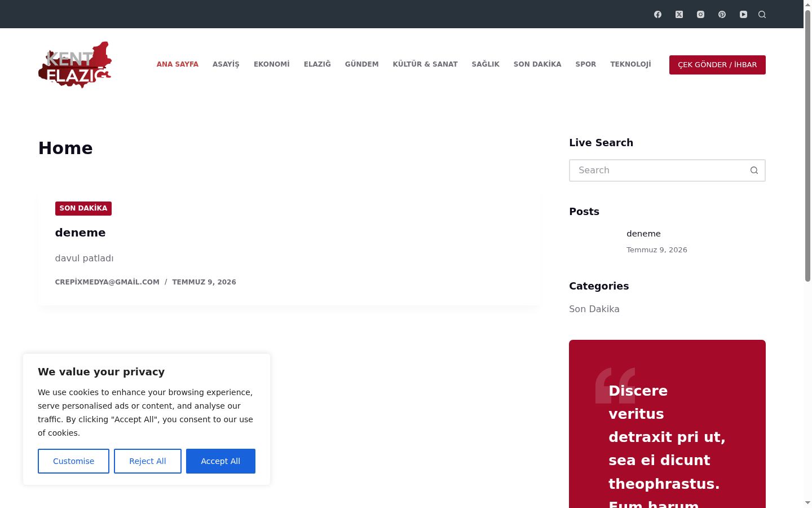Click Customise in cookie banner
The width and height of the screenshot is (812, 508).
coord(73,461)
